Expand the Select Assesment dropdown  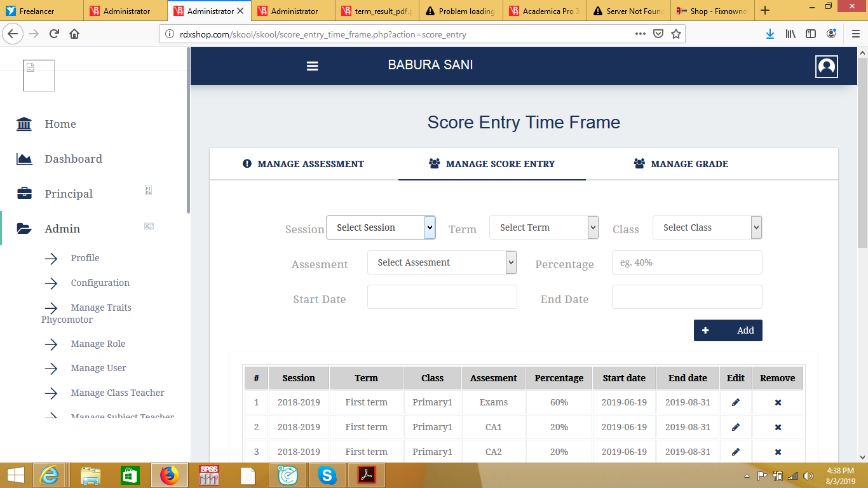pos(442,262)
